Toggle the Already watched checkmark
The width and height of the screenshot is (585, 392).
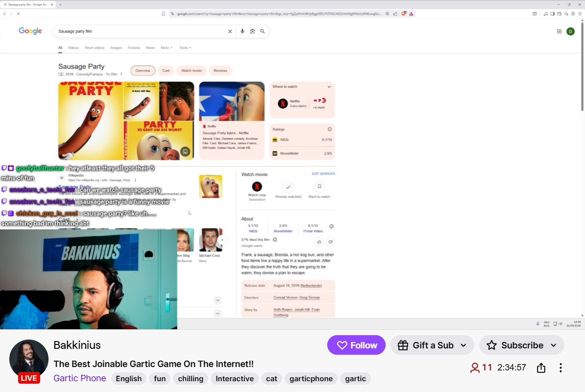[288, 187]
